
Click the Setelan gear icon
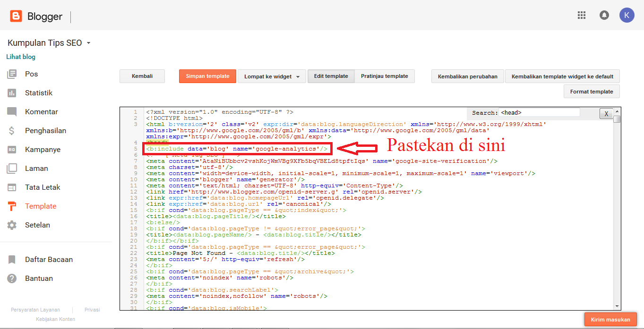point(12,225)
